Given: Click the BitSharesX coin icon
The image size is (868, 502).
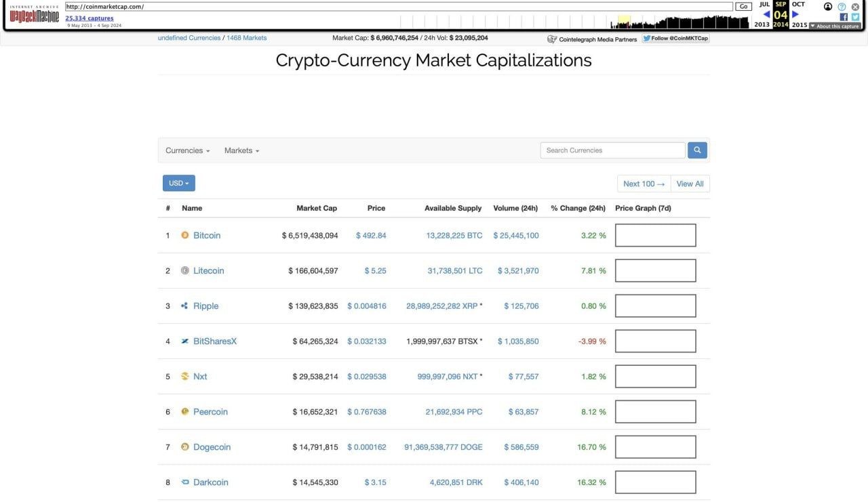Looking at the screenshot, I should (x=185, y=341).
